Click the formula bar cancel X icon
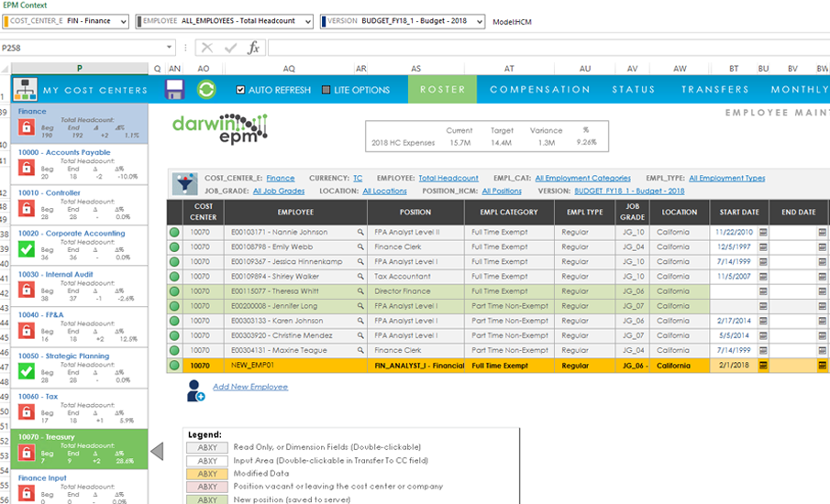This screenshot has width=830, height=504. click(207, 48)
